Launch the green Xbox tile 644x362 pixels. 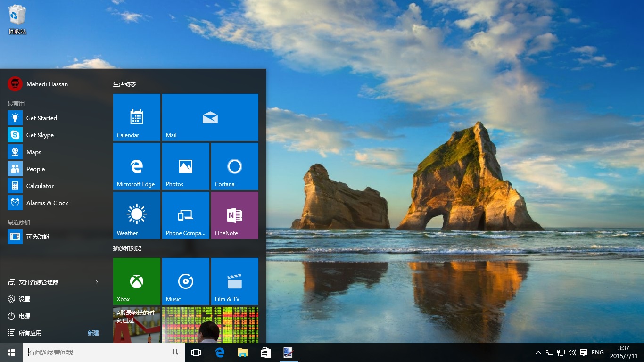click(137, 281)
